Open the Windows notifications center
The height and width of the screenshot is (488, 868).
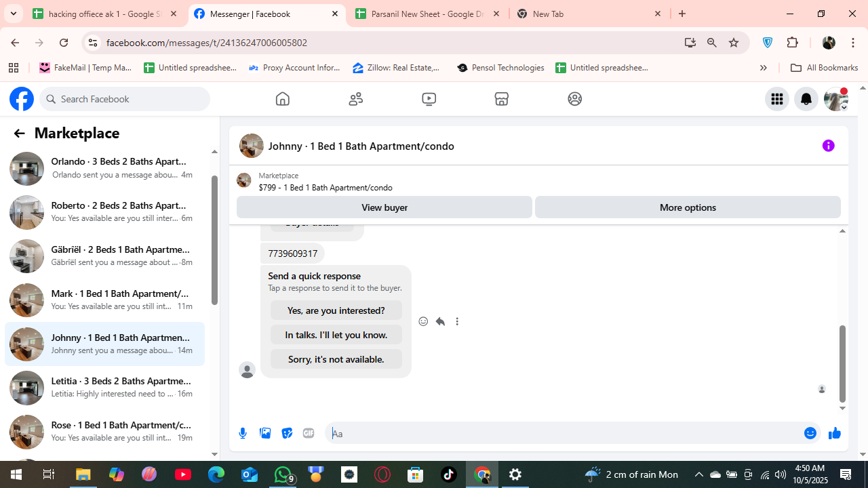846,474
